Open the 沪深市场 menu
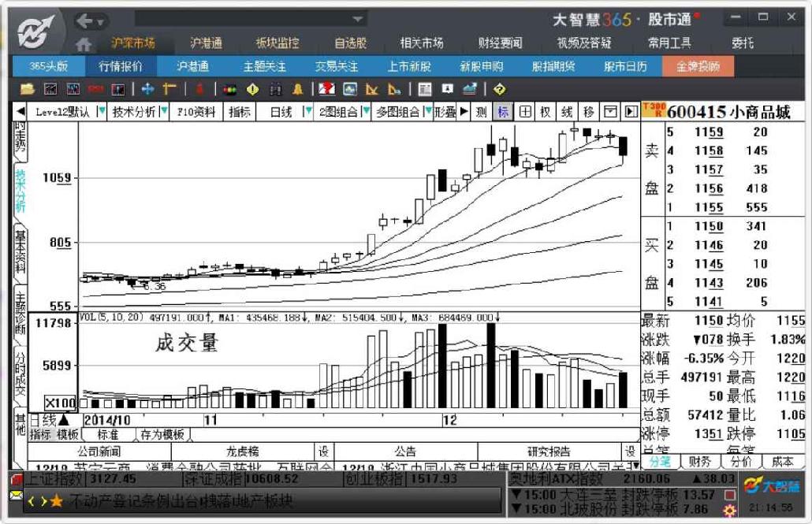 click(x=133, y=43)
